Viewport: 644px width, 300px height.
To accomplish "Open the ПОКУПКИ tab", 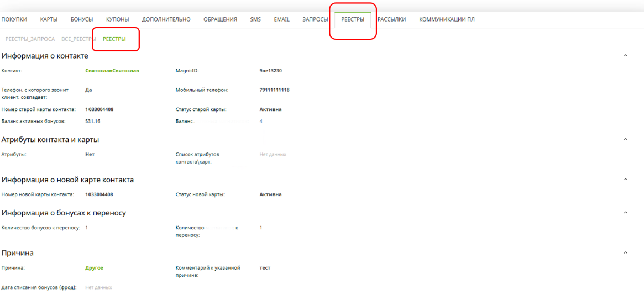I will (x=14, y=19).
